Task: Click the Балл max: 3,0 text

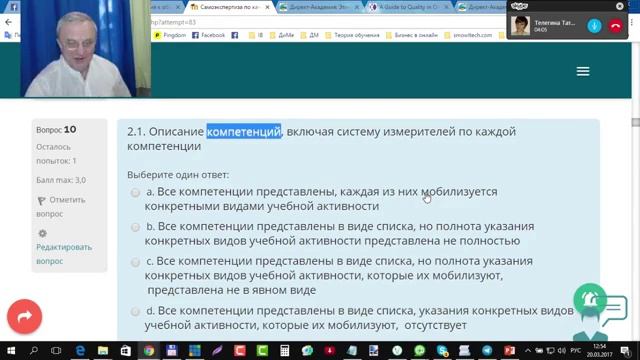Action: click(x=61, y=180)
